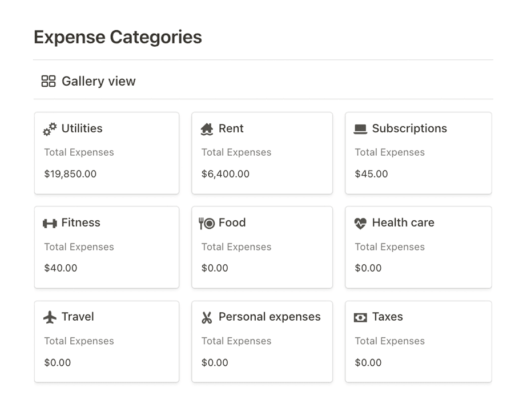Select the dumbbell icon next to Fitness
Image resolution: width=531 pixels, height=420 pixels.
(x=50, y=223)
